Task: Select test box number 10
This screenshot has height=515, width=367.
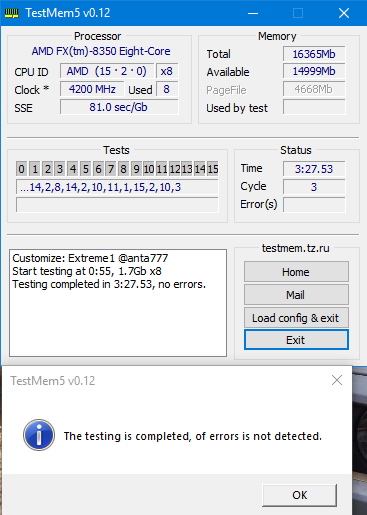Action: click(x=149, y=169)
